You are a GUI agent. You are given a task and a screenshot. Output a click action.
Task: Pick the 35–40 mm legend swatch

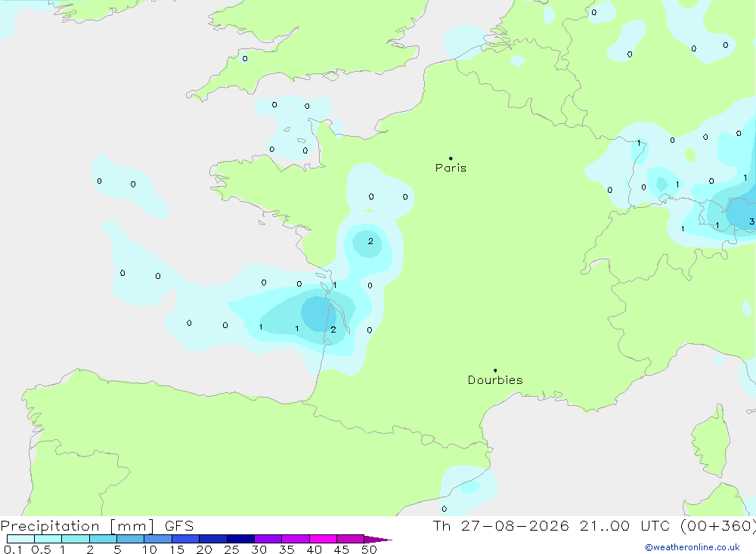click(295, 539)
